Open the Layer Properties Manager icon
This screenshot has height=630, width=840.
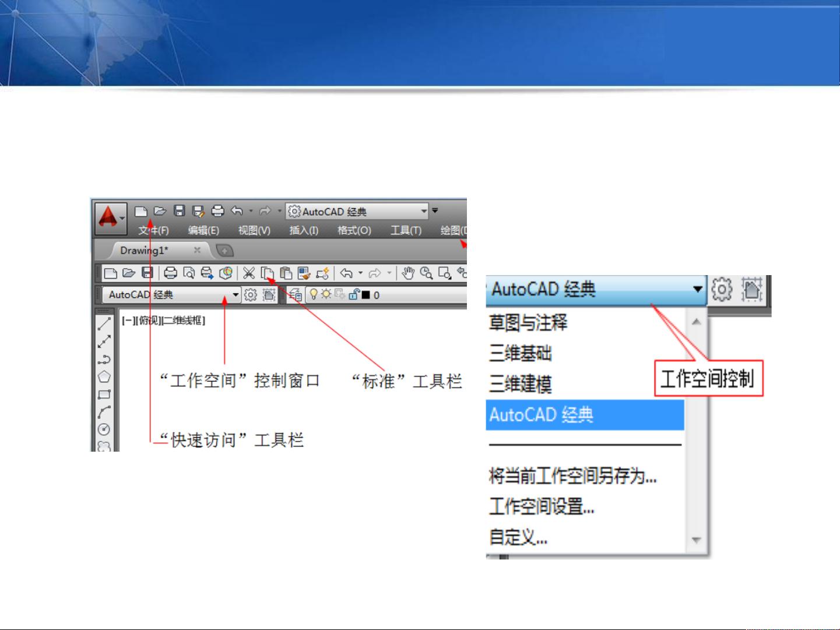pos(296,295)
